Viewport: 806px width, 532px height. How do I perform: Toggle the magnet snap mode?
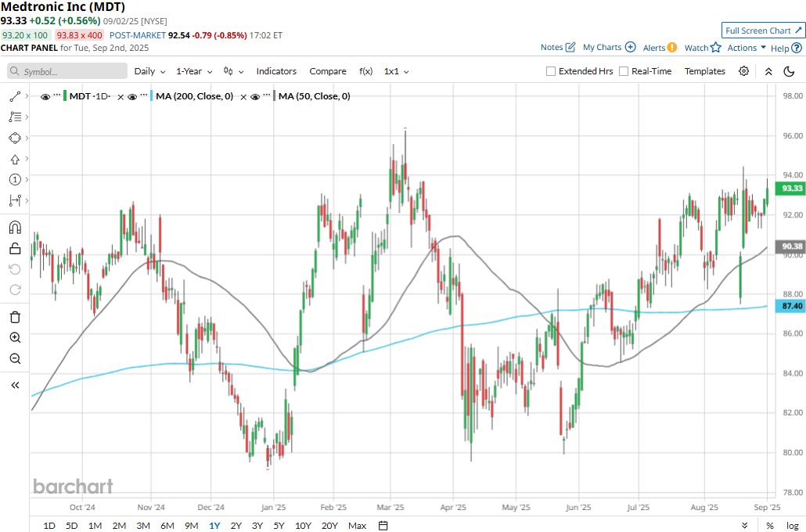tap(15, 228)
